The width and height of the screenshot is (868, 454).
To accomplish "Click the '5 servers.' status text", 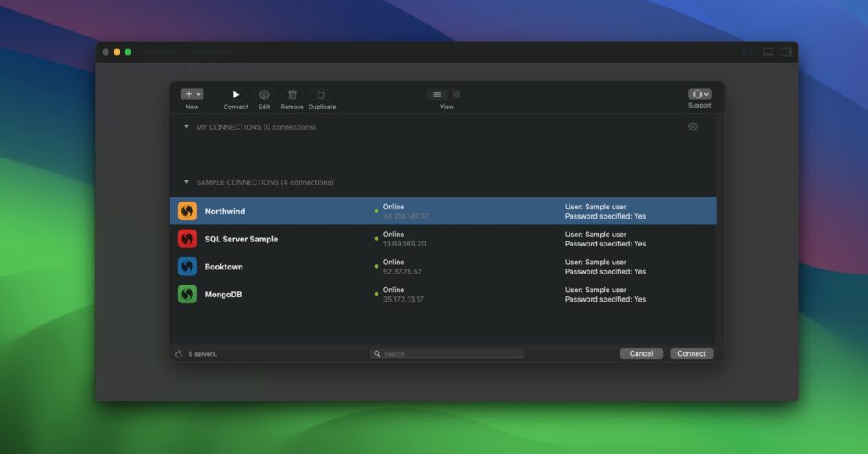I will [203, 354].
